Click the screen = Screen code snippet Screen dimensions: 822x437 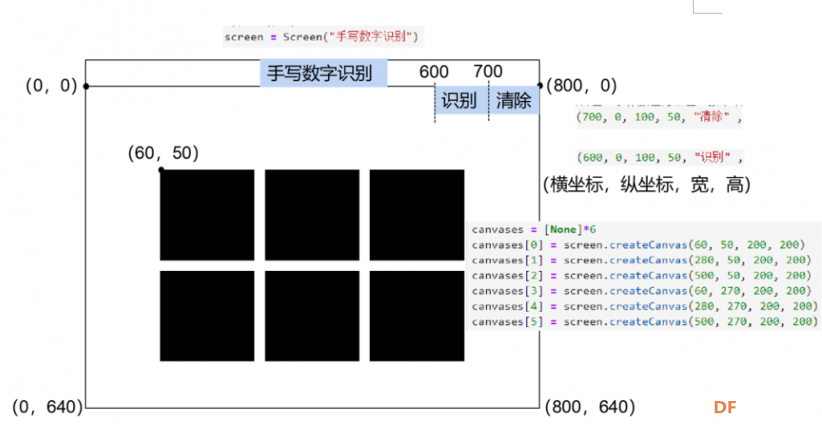(322, 37)
